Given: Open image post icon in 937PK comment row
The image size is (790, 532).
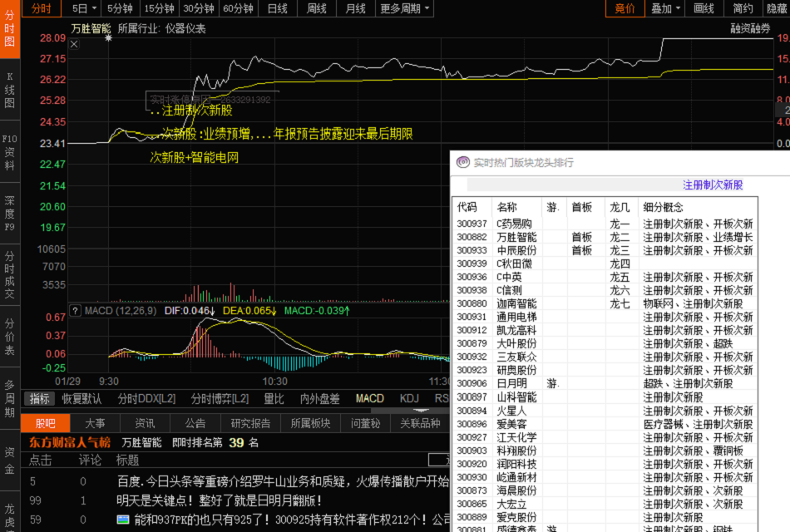Looking at the screenshot, I should [x=123, y=519].
